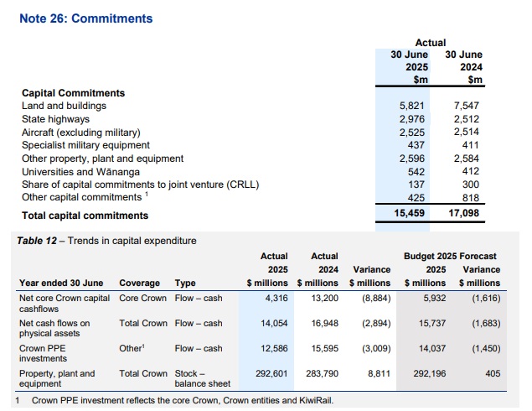This screenshot has width=532, height=411.
Task: Select the total 15,459 figure
Action: [409, 213]
